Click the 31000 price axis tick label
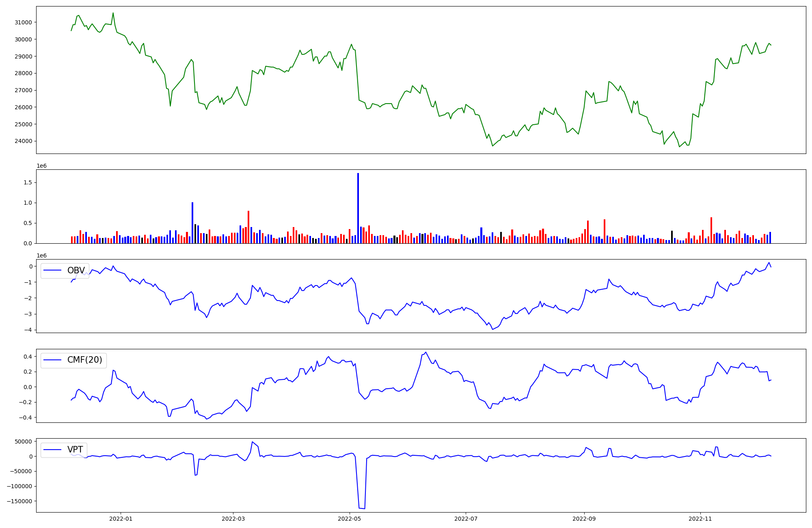This screenshot has width=812, height=528. tap(23, 22)
